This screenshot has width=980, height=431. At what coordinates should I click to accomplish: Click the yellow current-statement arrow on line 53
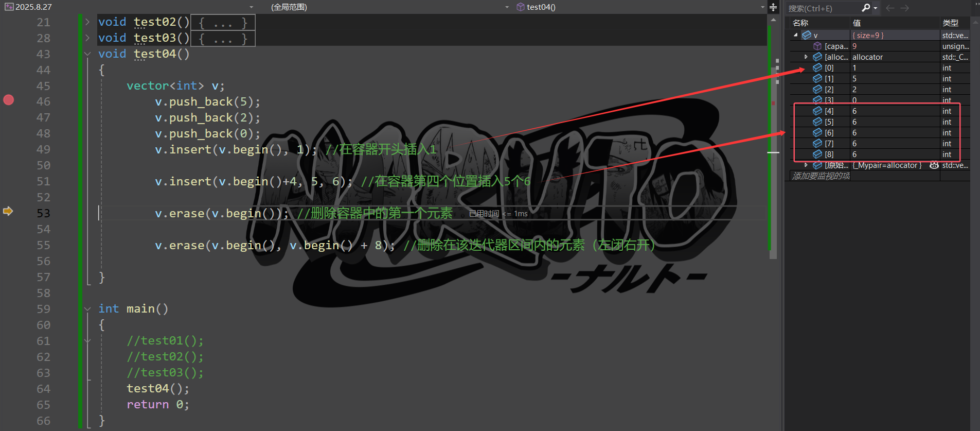8,211
